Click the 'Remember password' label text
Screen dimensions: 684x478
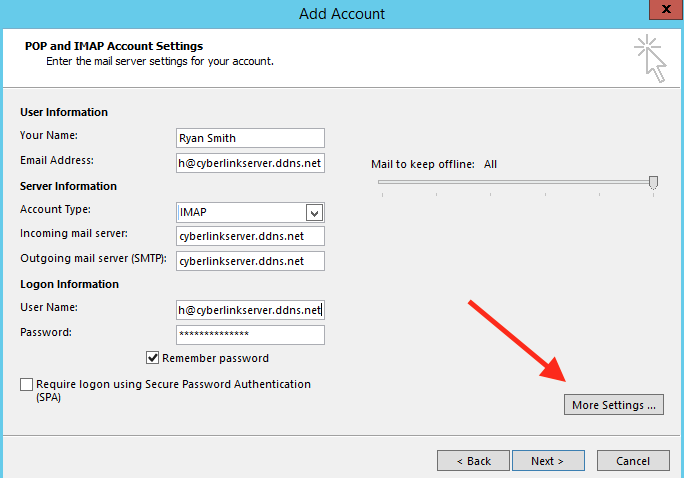point(215,358)
